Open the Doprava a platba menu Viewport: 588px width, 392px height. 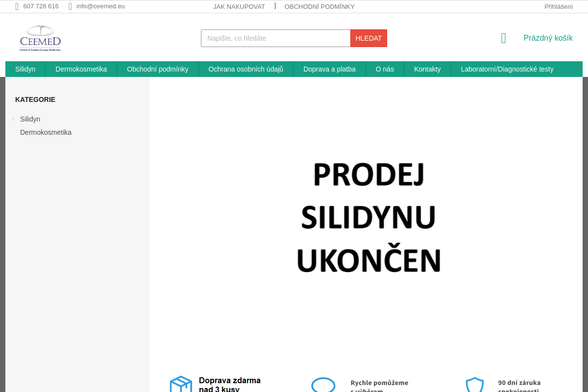click(x=329, y=69)
